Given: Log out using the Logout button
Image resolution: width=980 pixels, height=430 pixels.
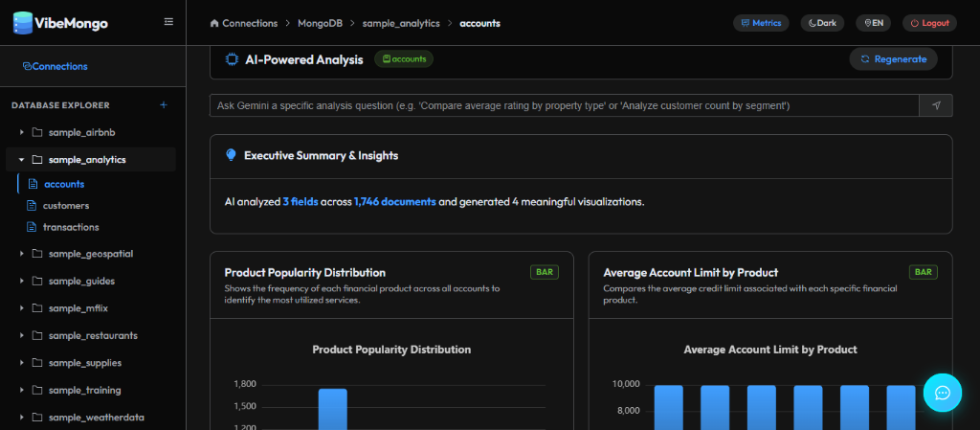Looking at the screenshot, I should 929,23.
